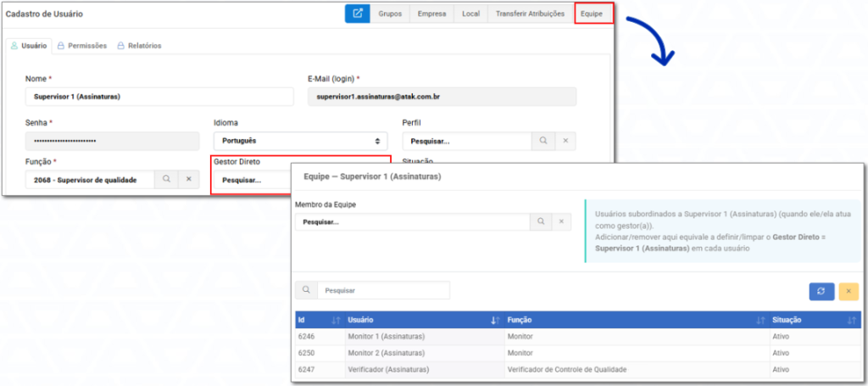Sort table by Id column
The height and width of the screenshot is (386, 868).
click(320, 320)
